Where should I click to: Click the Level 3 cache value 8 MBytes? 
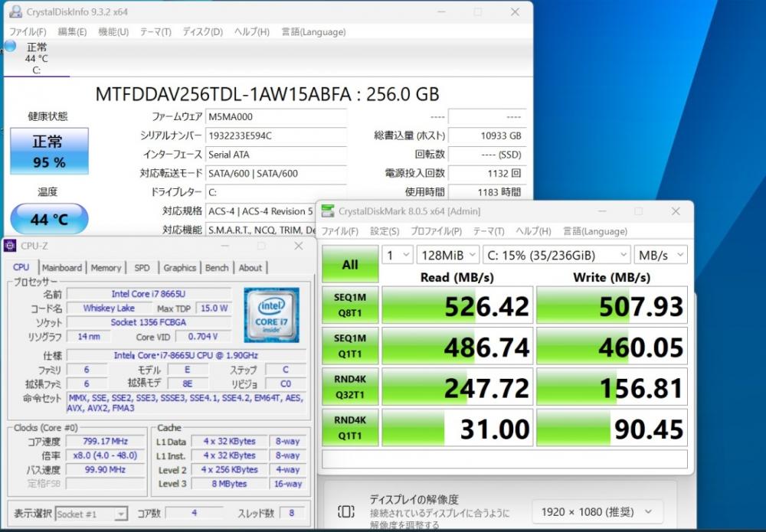(229, 484)
